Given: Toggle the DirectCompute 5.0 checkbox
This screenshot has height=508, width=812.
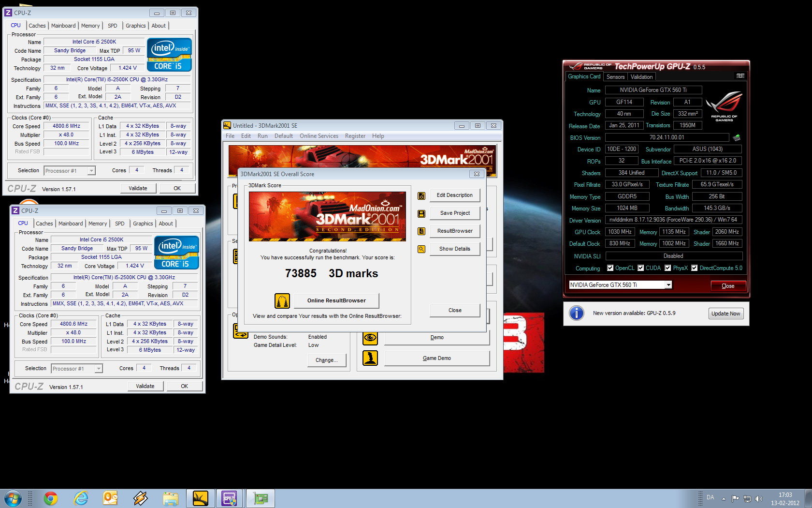Looking at the screenshot, I should (x=695, y=268).
